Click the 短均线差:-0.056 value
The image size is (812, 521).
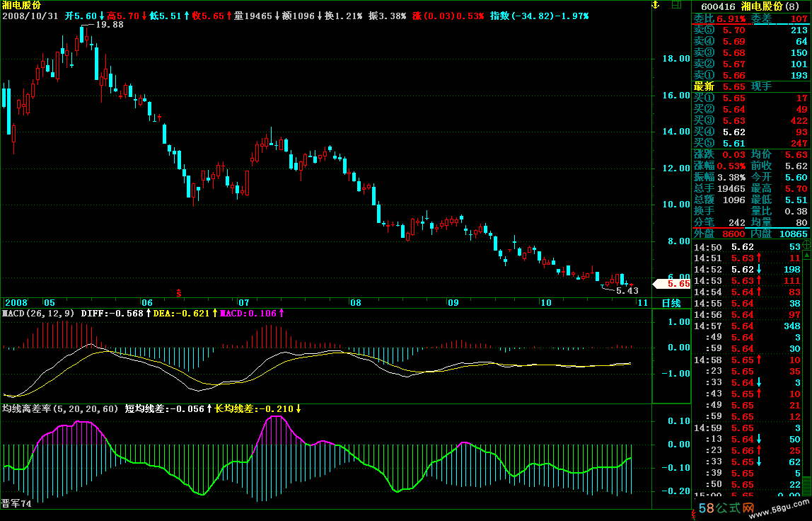pos(165,408)
